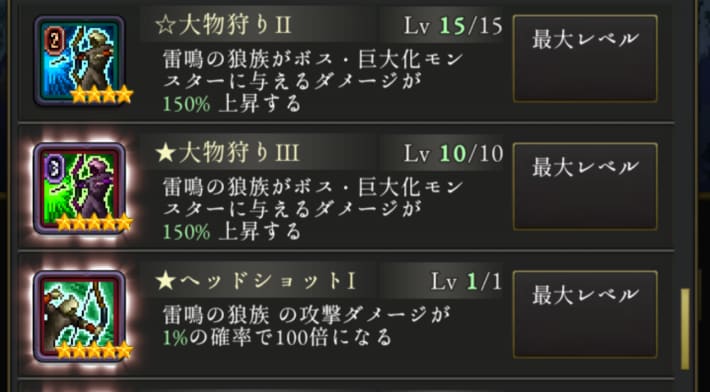This screenshot has width=710, height=392.
Task: Select the 大物狩りII archer skill icon
Action: click(79, 60)
